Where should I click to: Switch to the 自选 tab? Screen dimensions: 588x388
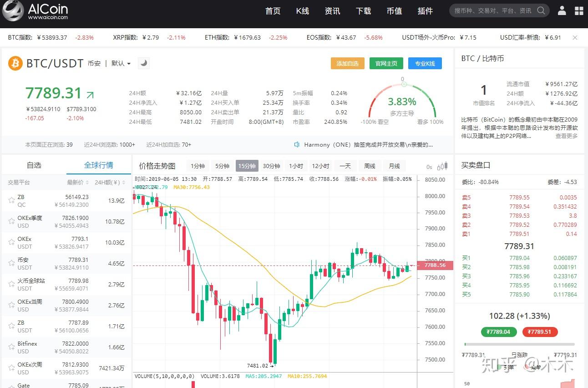34,165
